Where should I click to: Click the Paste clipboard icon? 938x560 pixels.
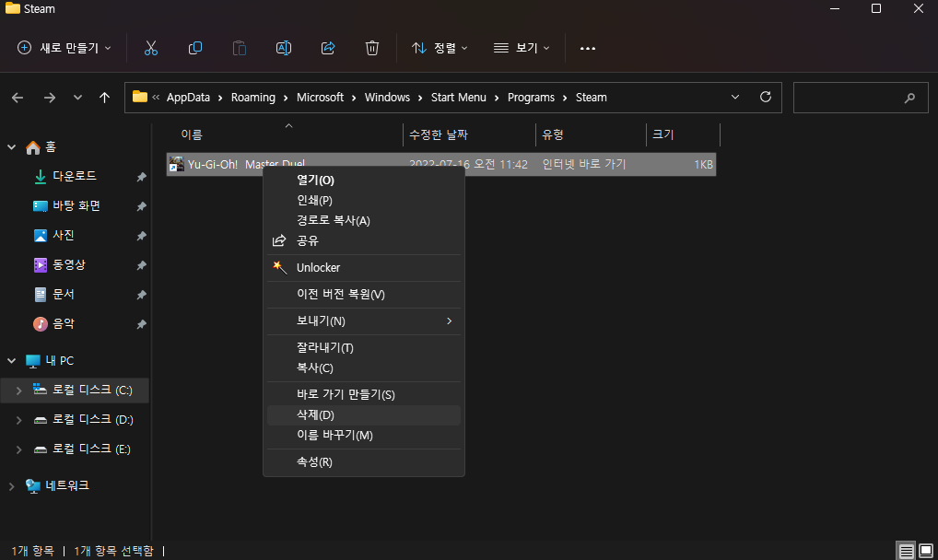coord(240,48)
